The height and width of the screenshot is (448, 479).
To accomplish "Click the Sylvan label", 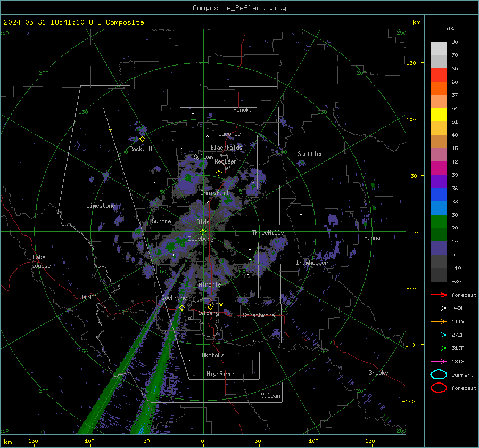I will click(203, 157).
